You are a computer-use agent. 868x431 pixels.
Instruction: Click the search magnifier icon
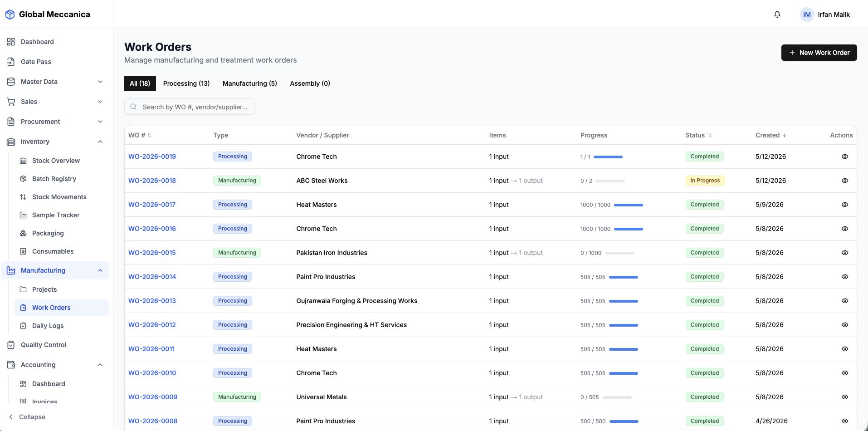click(x=133, y=107)
